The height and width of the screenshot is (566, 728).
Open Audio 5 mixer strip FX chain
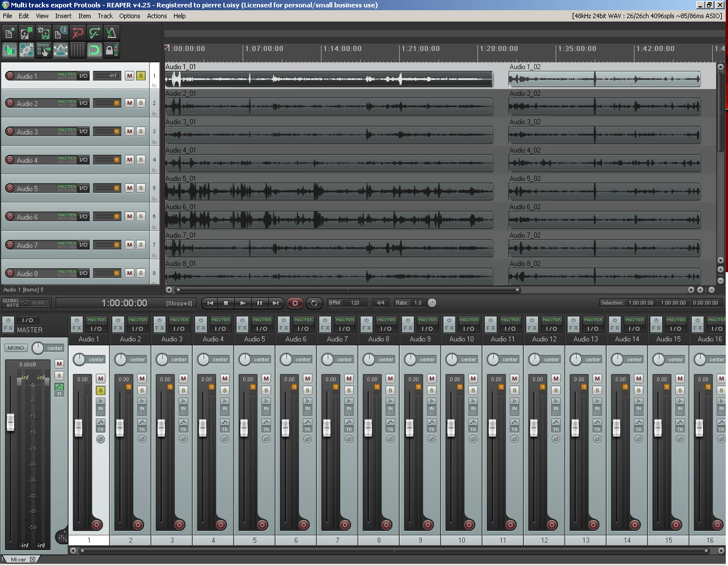click(243, 328)
